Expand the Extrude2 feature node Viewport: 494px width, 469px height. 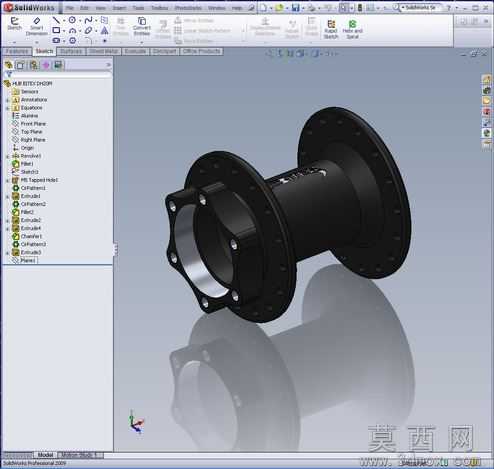7,220
